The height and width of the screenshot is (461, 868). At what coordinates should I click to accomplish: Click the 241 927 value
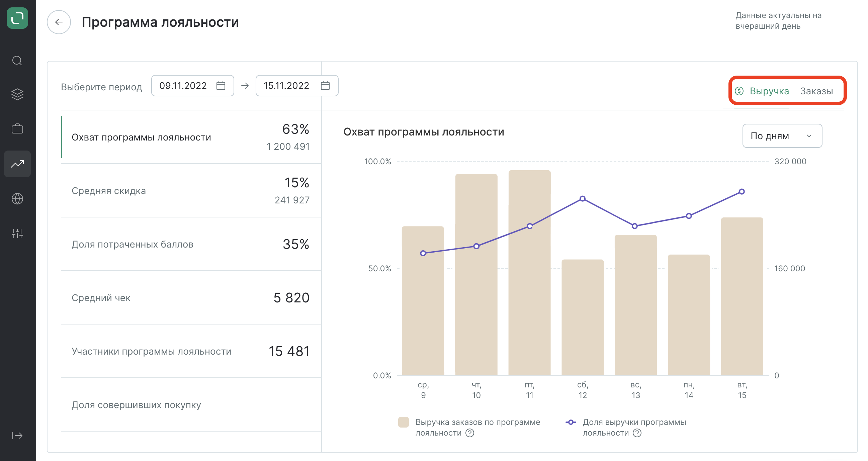pyautogui.click(x=292, y=200)
